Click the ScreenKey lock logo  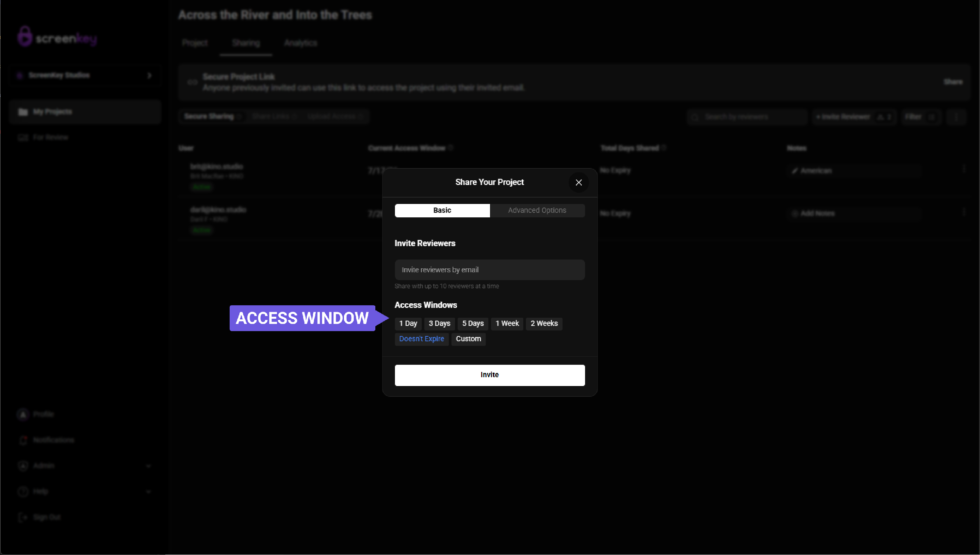pos(25,36)
